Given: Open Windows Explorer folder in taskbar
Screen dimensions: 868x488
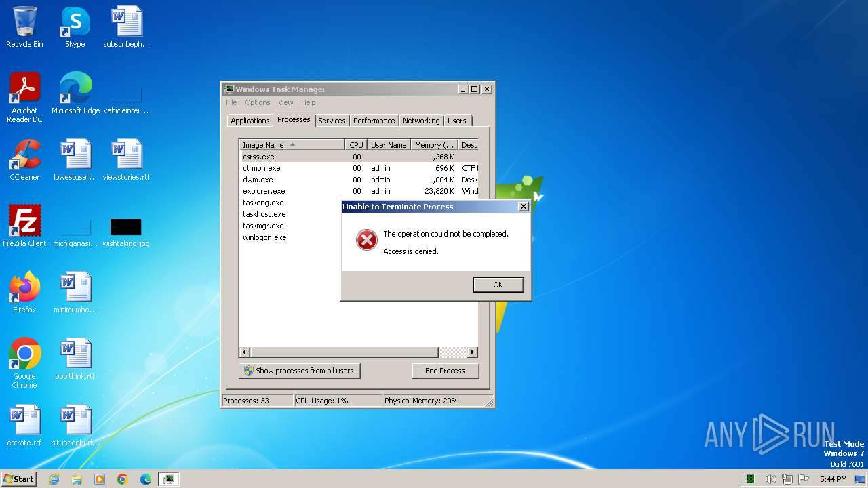Looking at the screenshot, I should [x=77, y=479].
